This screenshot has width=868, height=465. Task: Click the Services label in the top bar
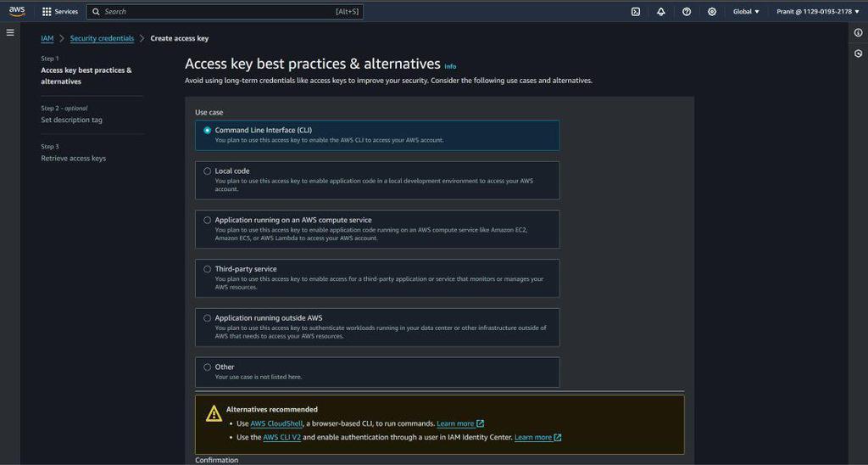coord(66,12)
